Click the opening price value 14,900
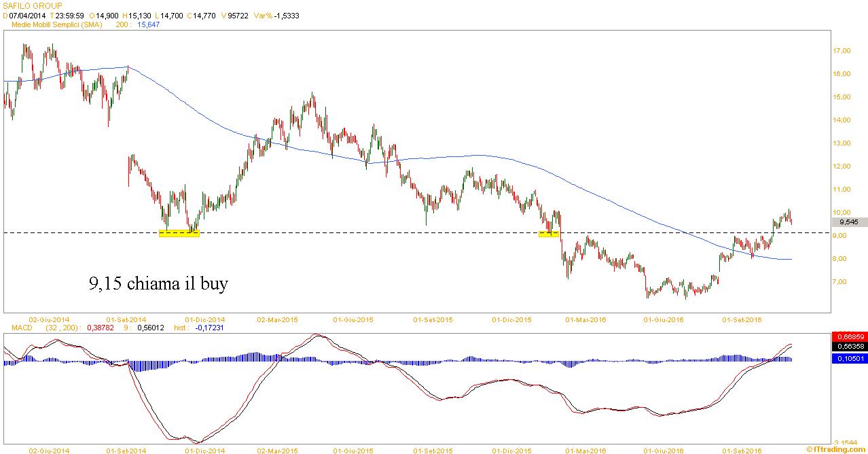868x454 pixels. tap(109, 16)
